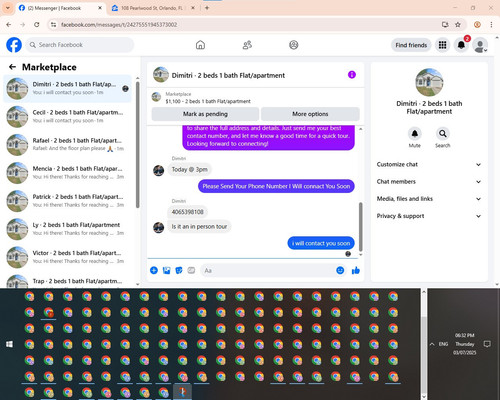Viewport: 500px width, 400px height.
Task: Close the Messenger Facebook tab
Action: [x=100, y=8]
